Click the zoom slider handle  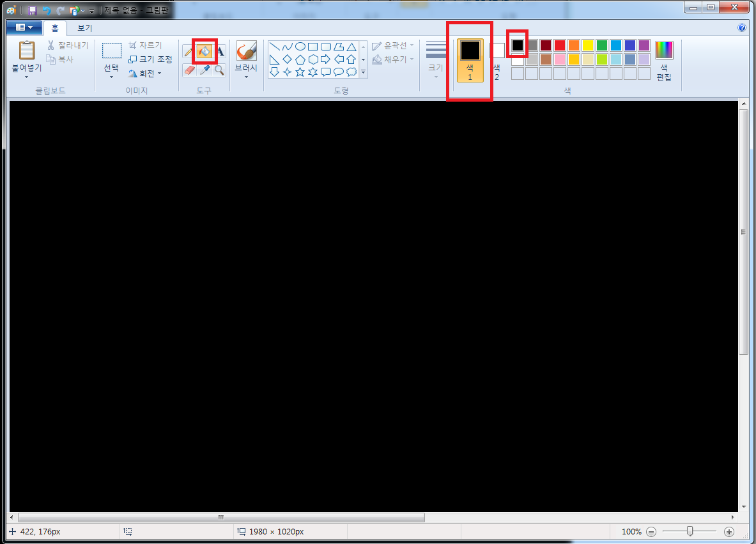pos(690,531)
